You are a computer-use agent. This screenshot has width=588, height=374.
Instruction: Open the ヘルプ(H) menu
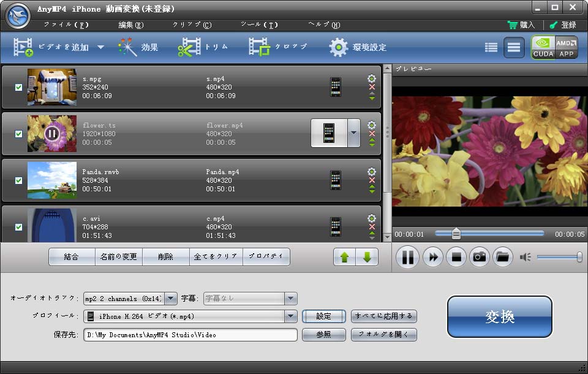point(325,25)
